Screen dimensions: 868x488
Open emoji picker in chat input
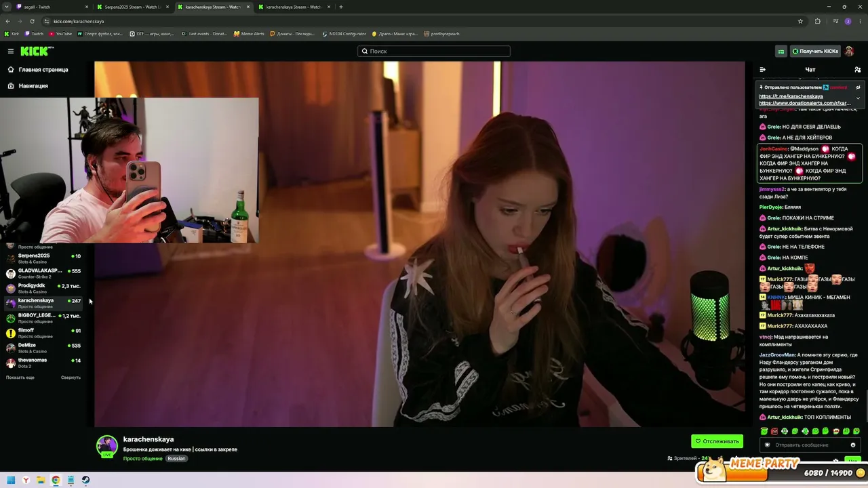tap(853, 445)
